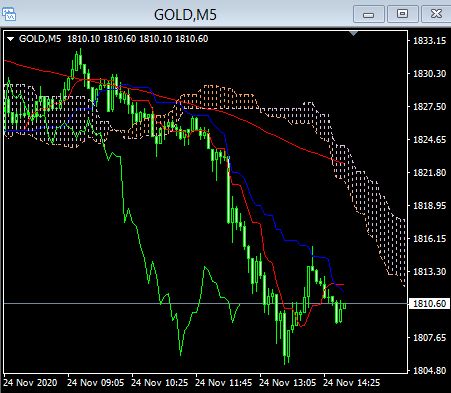Select the GOLD,M5 title bar text
This screenshot has height=393, width=451.
pos(185,15)
